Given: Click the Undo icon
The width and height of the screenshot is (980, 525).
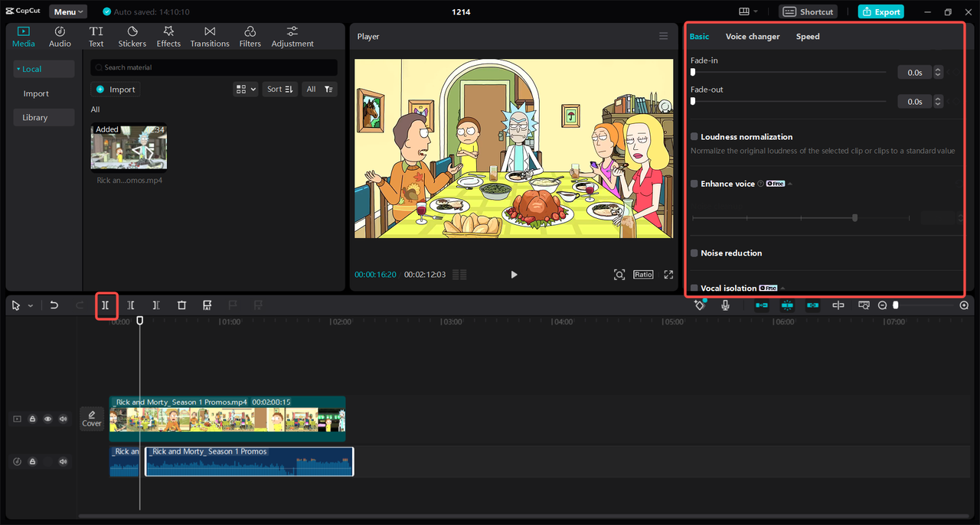Looking at the screenshot, I should (x=54, y=305).
